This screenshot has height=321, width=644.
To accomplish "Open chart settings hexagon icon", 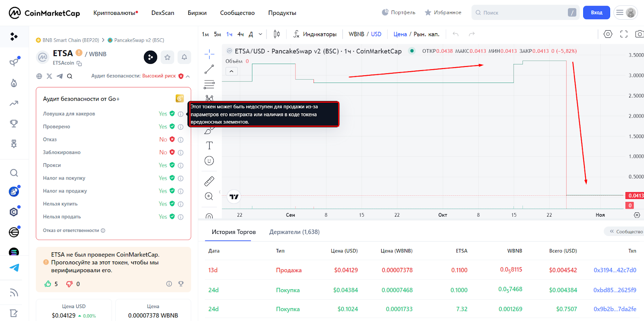I will 608,34.
